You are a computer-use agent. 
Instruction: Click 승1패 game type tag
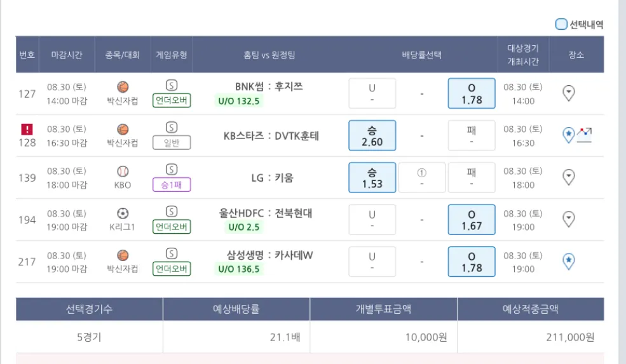(172, 185)
